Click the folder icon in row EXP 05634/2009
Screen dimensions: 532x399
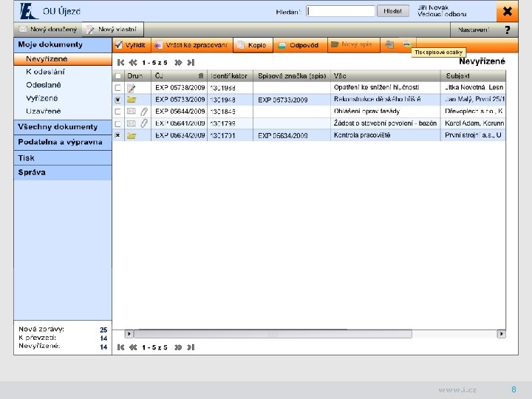132,136
